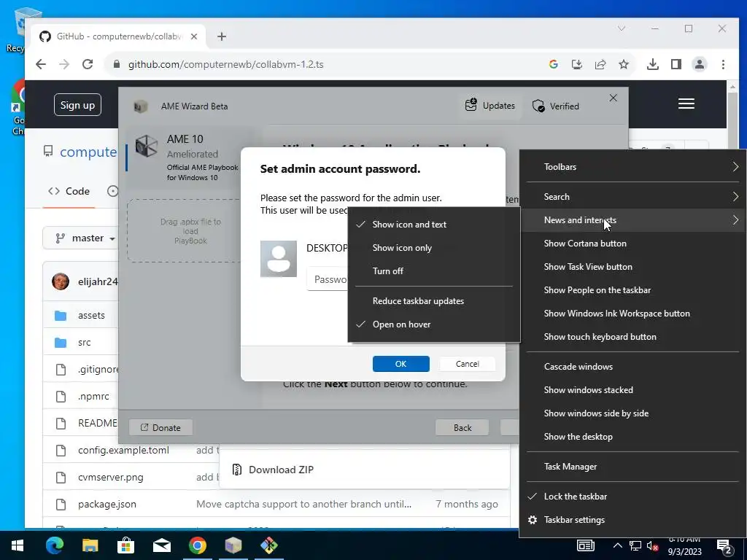Open the Mail app on taskbar
The image size is (747, 560).
(161, 545)
